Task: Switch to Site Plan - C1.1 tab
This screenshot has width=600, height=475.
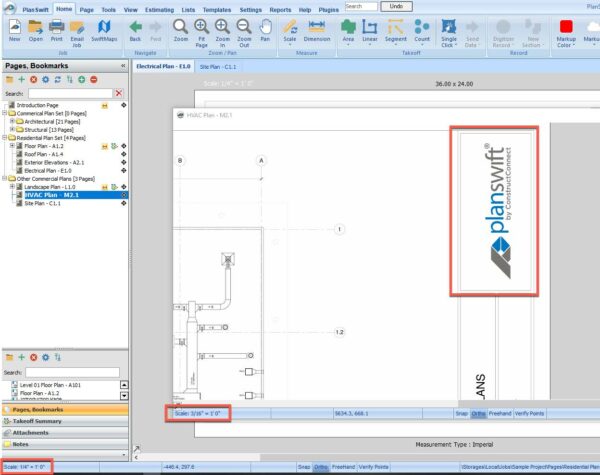Action: pyautogui.click(x=218, y=67)
